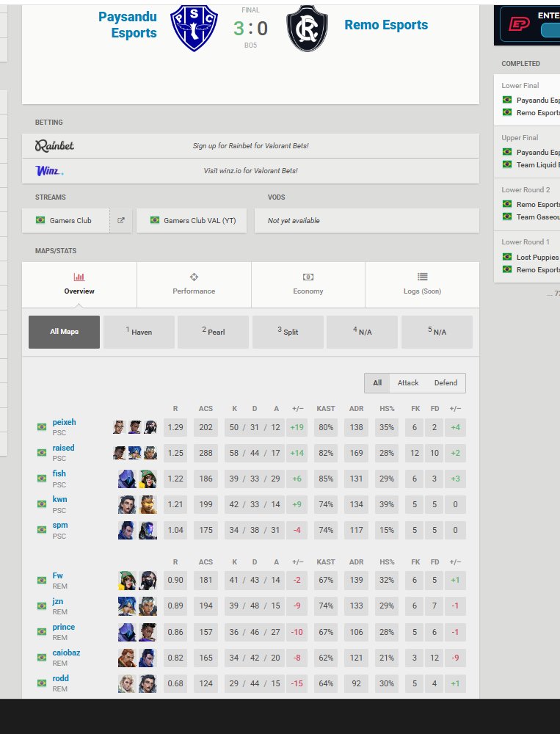Image resolution: width=560 pixels, height=734 pixels.
Task: Switch to the Overview tab
Action: point(79,285)
